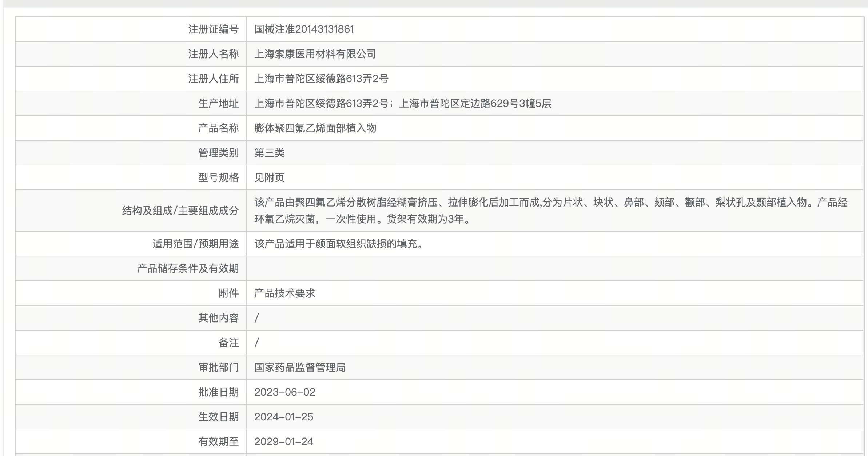Viewport: 868px width, 456px height.
Task: Click the 附件 label
Action: [x=228, y=293]
